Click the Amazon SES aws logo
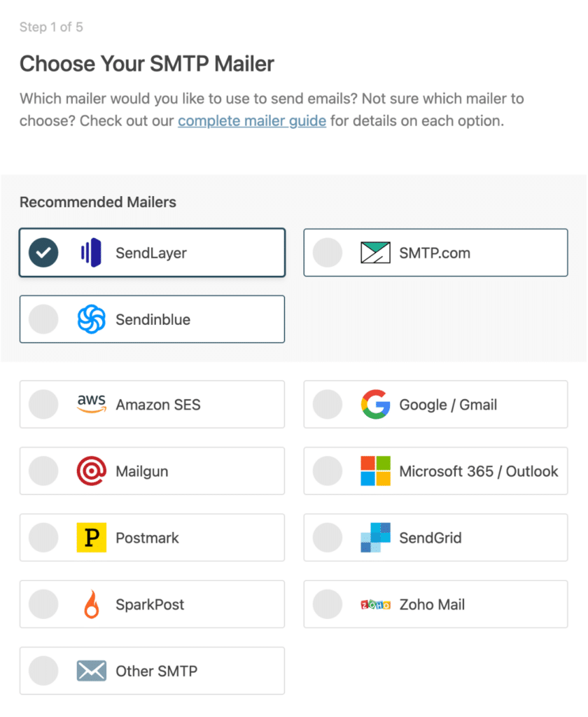 [x=92, y=404]
